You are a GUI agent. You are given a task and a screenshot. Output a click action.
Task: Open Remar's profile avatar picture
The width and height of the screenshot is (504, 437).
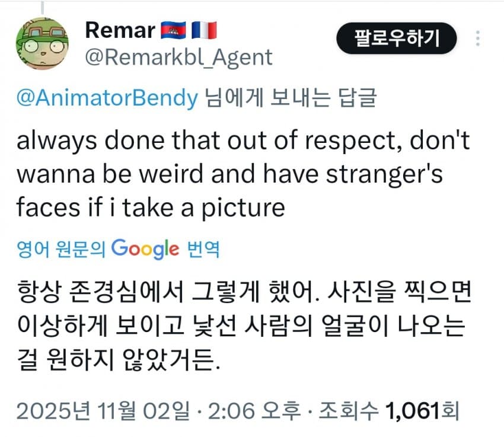click(x=42, y=43)
